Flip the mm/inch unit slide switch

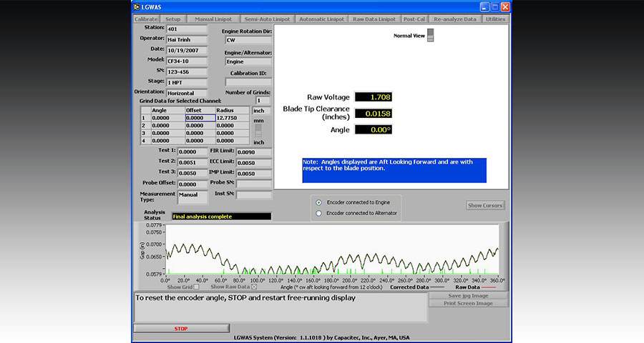(258, 131)
